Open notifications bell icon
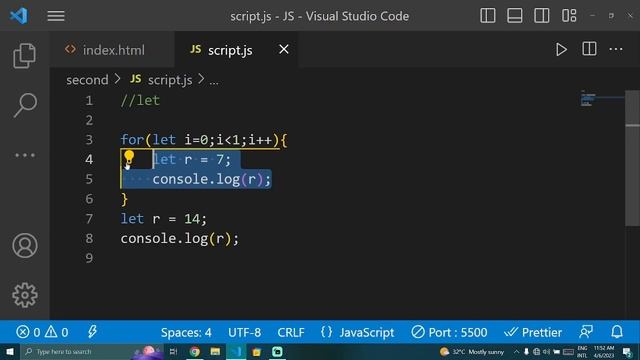 pyautogui.click(x=617, y=332)
